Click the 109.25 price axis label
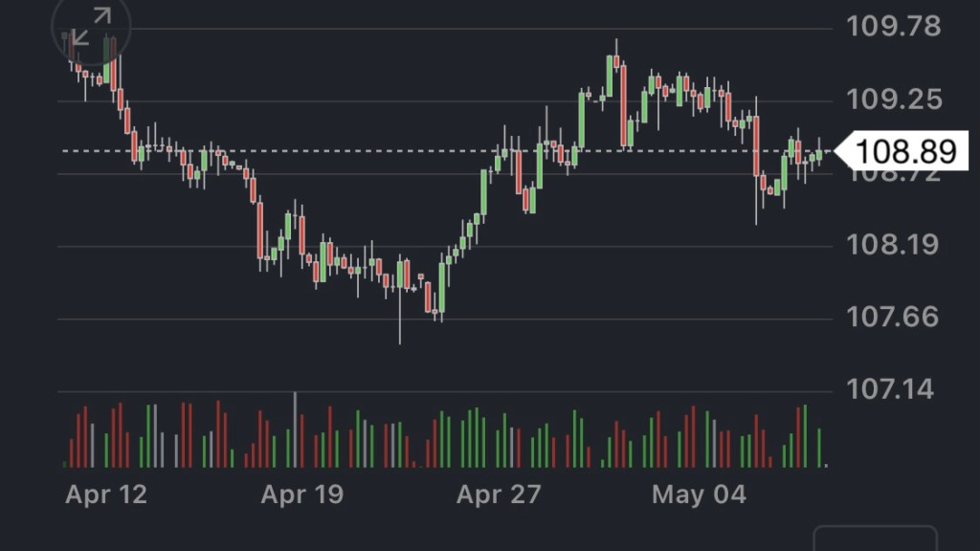The image size is (980, 551). click(x=894, y=99)
